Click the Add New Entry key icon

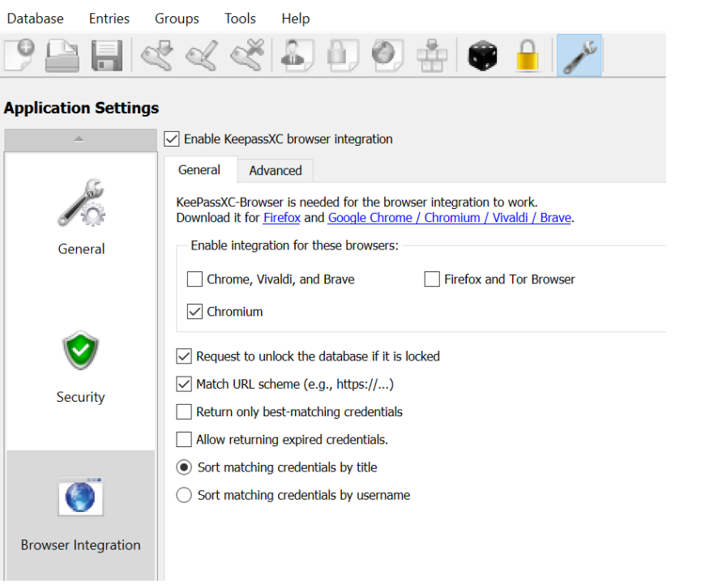click(157, 55)
